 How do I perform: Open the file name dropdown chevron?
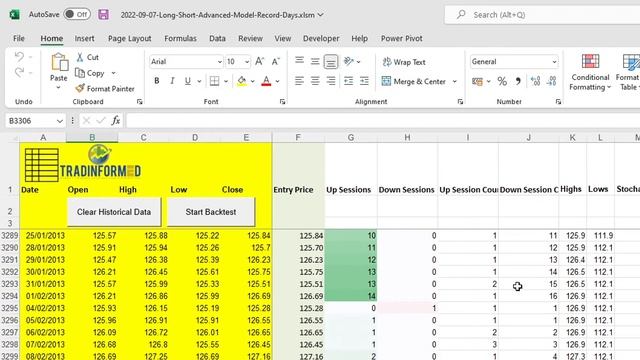click(x=321, y=15)
